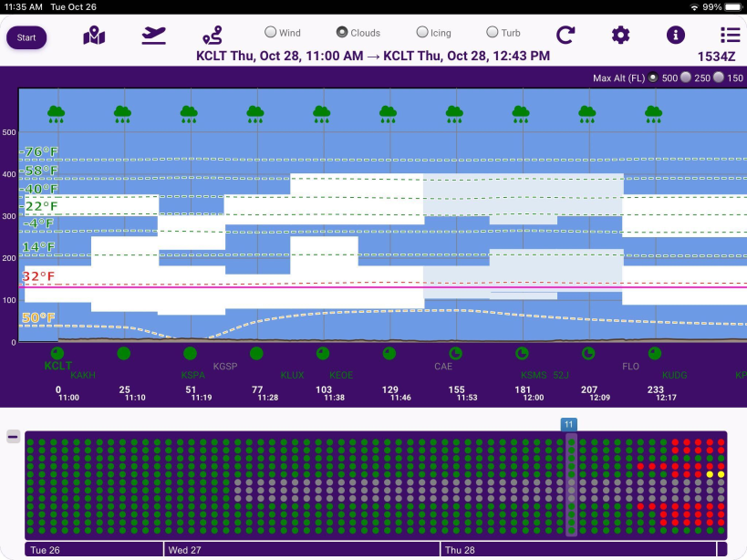Tap the rain cloud icon above mile 103
Viewport: 747px width, 560px height.
(322, 114)
